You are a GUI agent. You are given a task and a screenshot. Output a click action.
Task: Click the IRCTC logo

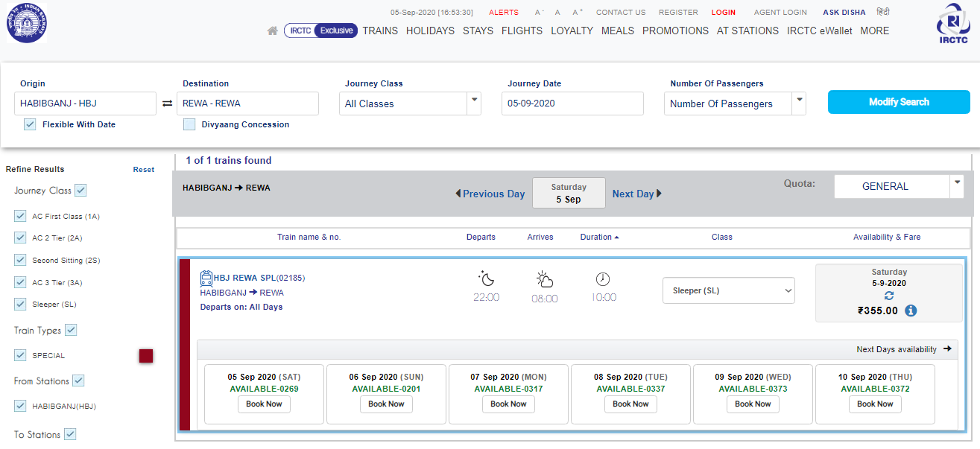click(x=953, y=25)
